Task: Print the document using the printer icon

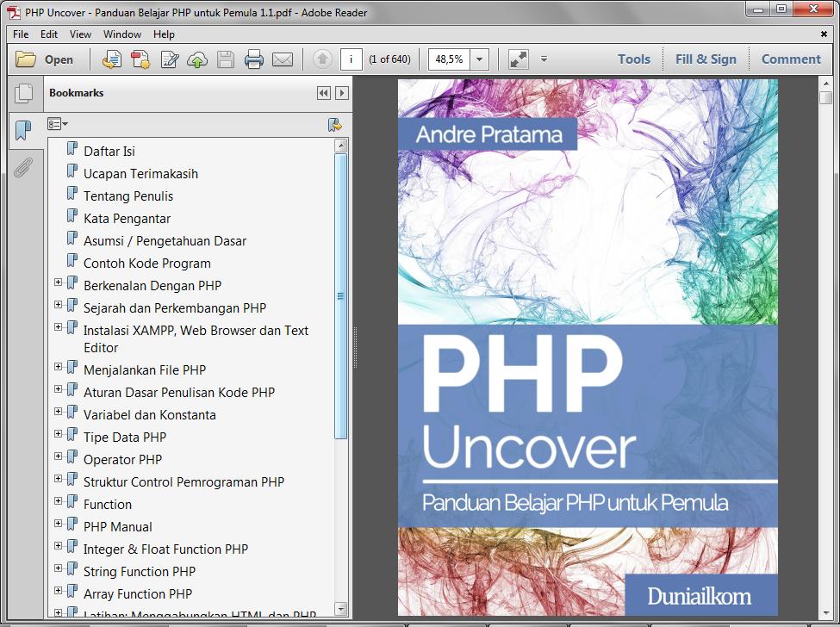Action: (253, 59)
